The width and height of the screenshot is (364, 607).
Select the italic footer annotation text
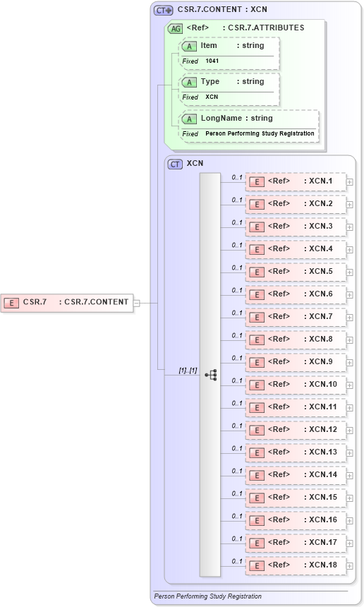click(x=207, y=596)
